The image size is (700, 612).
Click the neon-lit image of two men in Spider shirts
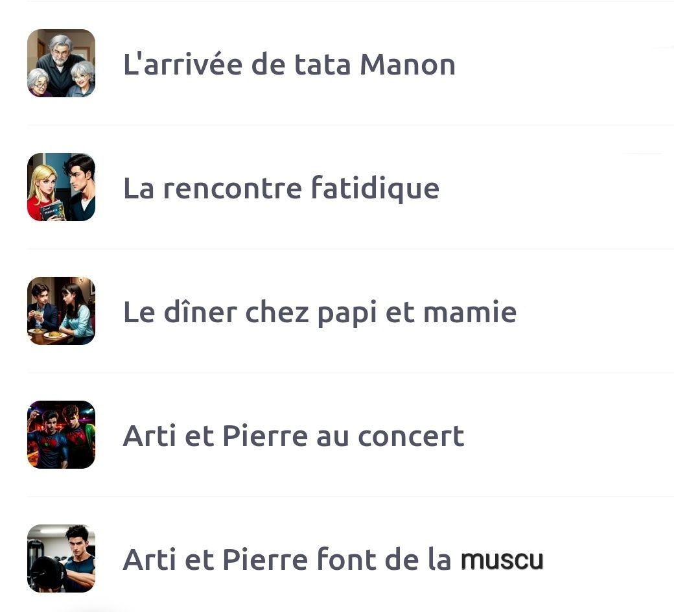[61, 434]
